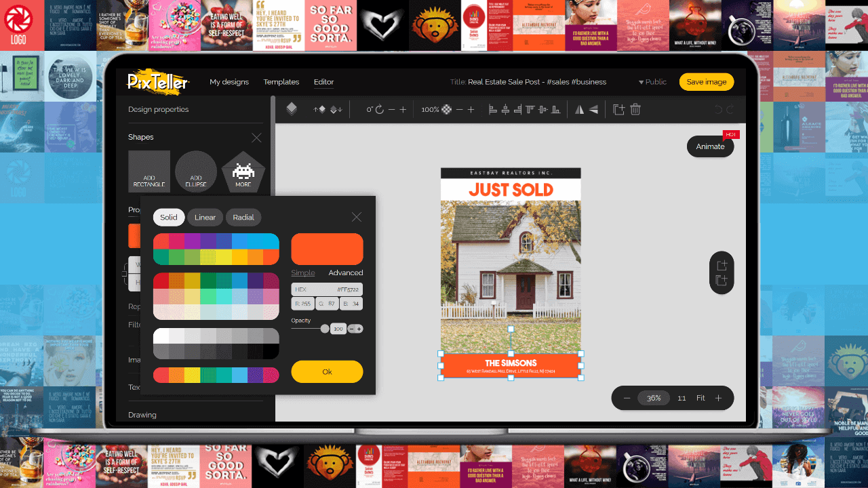Viewport: 868px width, 488px height.
Task: Click Save image button
Action: click(x=707, y=82)
